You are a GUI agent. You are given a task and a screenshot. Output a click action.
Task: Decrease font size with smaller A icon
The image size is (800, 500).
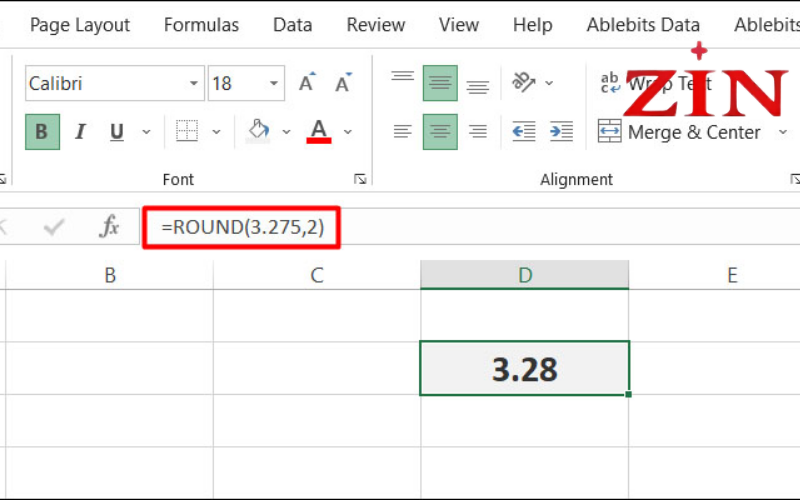pyautogui.click(x=343, y=82)
